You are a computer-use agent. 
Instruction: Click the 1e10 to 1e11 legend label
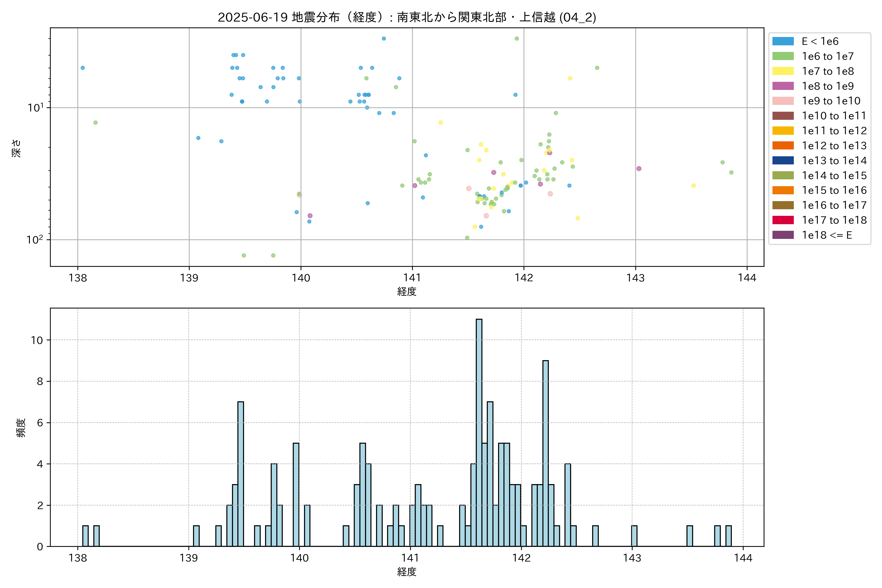click(834, 116)
